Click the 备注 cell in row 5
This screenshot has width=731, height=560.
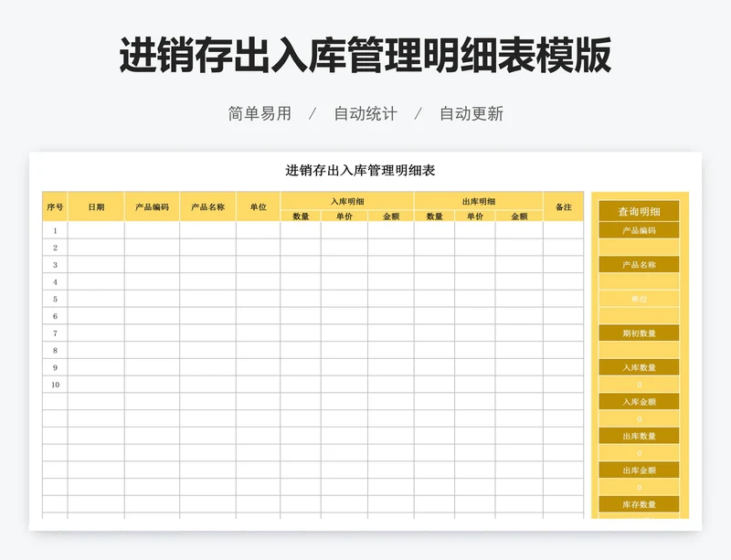click(x=564, y=299)
